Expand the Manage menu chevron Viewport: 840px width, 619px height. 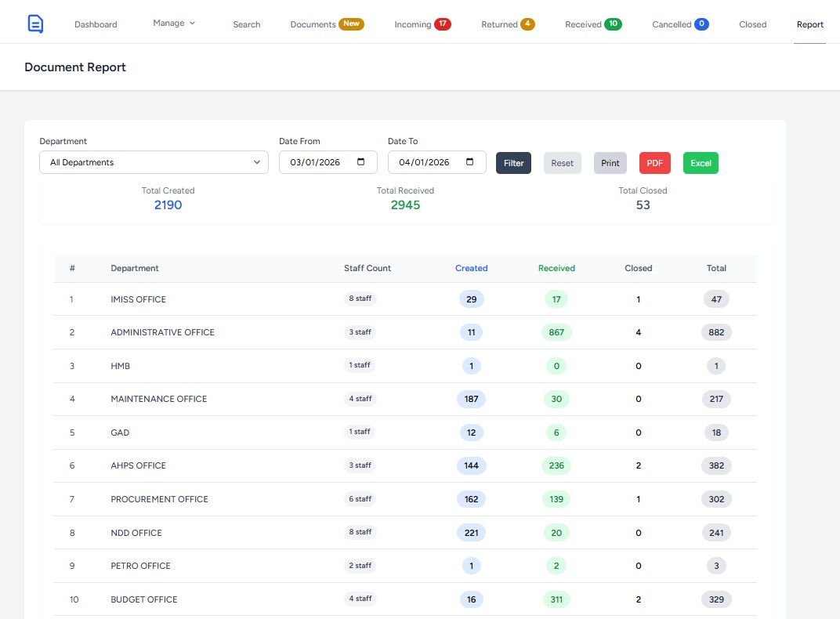point(192,23)
